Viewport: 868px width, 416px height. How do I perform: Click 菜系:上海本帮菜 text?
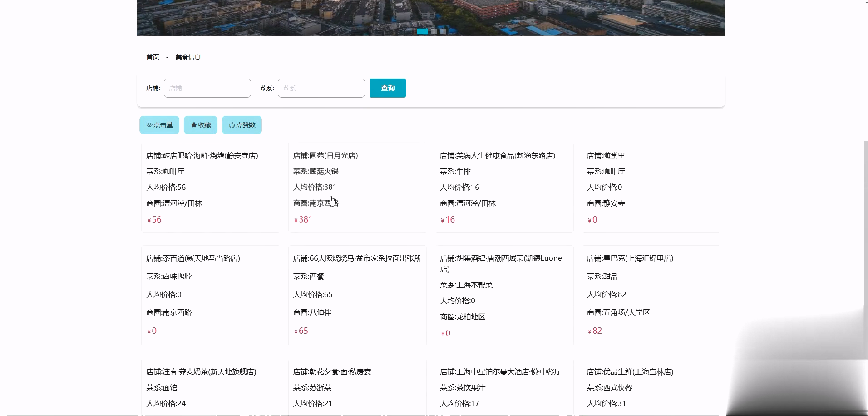pos(466,285)
